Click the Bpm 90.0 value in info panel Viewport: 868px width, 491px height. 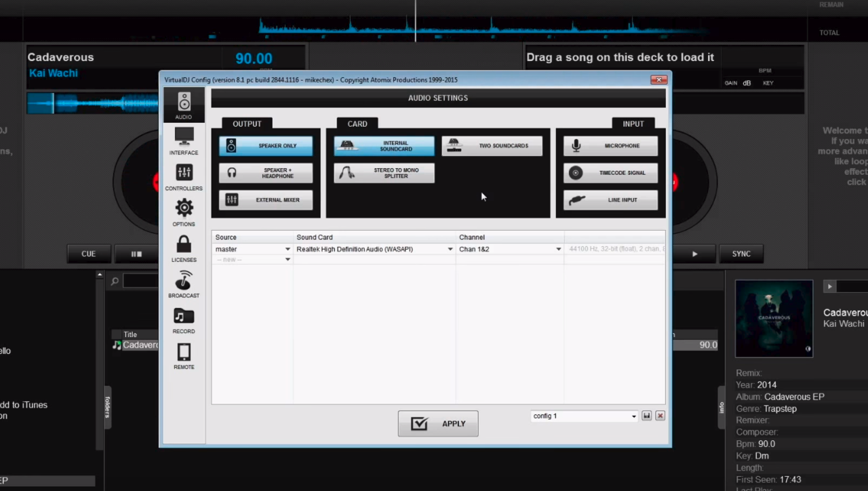(x=766, y=444)
